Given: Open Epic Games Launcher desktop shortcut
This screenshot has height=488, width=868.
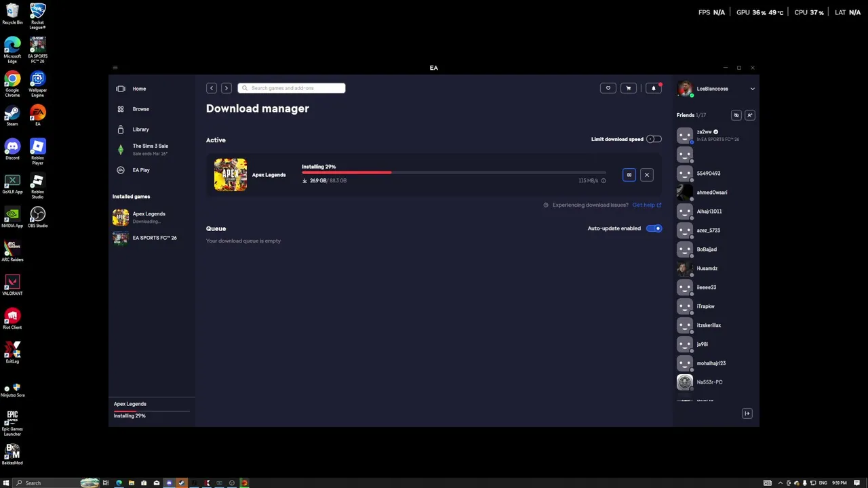Looking at the screenshot, I should pyautogui.click(x=12, y=424).
